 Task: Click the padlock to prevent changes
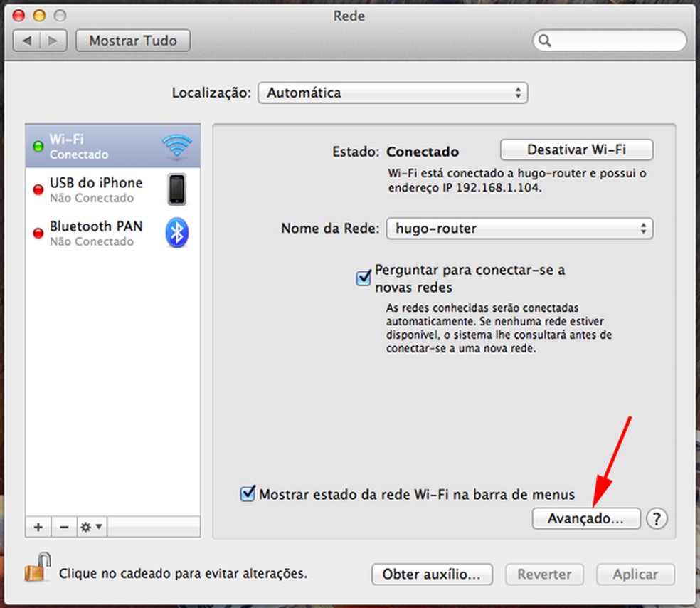pyautogui.click(x=38, y=567)
